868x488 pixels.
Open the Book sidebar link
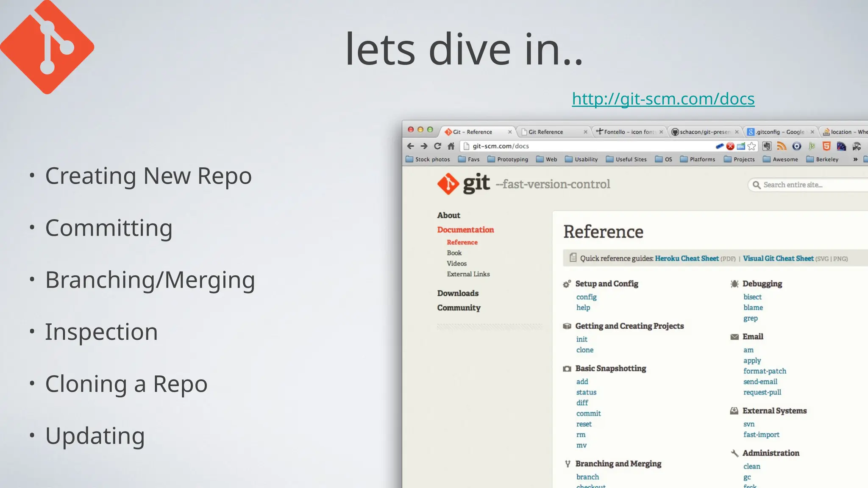click(454, 253)
